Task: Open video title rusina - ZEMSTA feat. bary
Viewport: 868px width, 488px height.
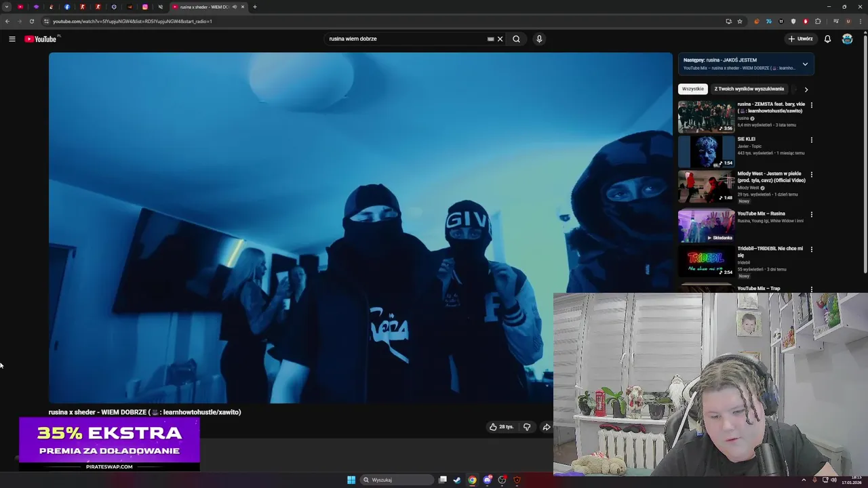Action: click(771, 107)
